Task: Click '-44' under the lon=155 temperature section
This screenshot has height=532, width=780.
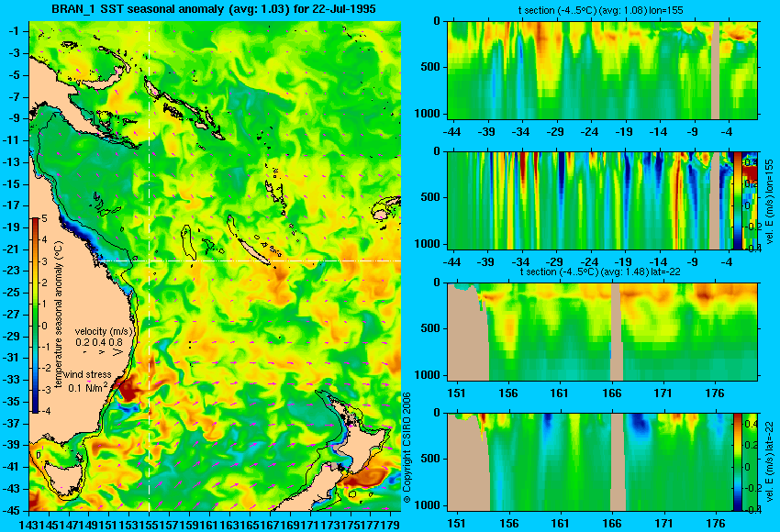Action: click(451, 132)
